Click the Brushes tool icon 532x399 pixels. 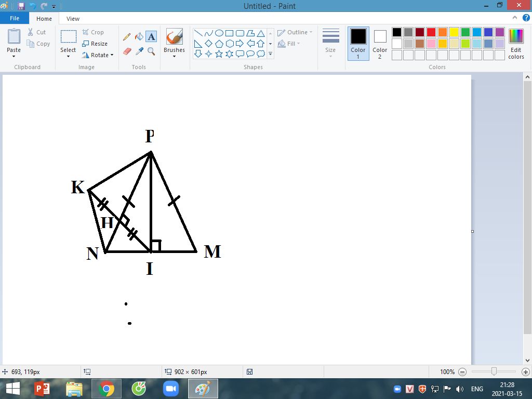[175, 36]
